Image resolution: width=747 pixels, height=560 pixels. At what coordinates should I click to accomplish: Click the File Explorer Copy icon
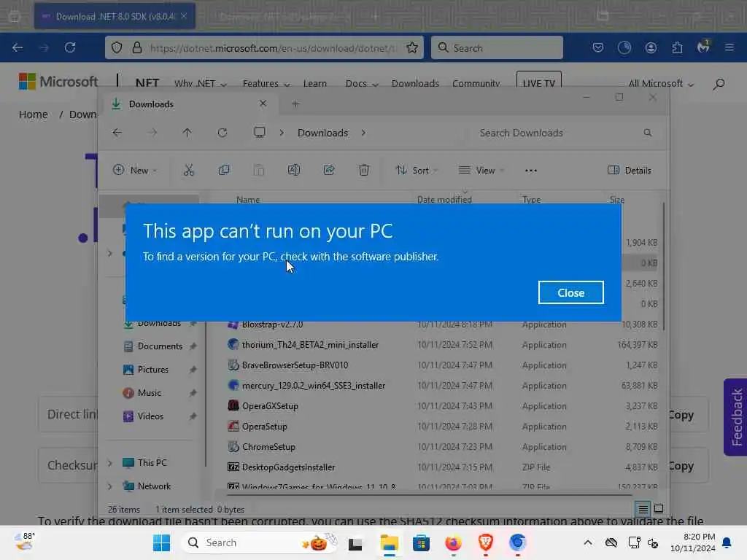pyautogui.click(x=224, y=170)
